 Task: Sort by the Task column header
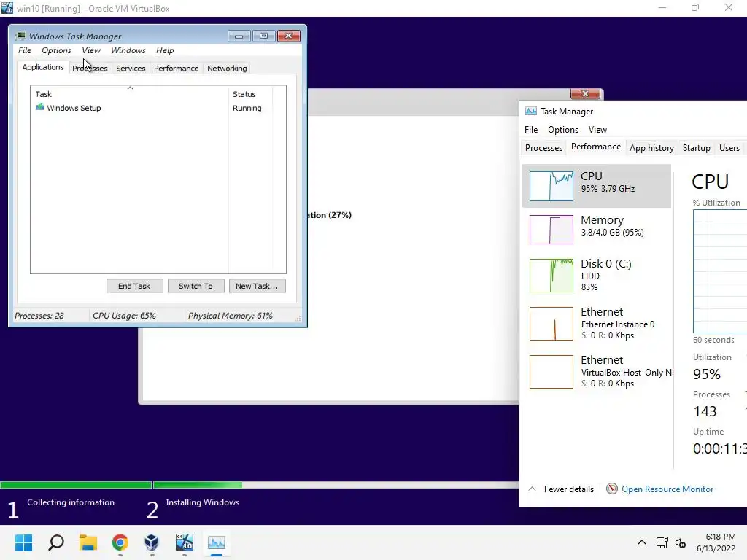(129, 94)
